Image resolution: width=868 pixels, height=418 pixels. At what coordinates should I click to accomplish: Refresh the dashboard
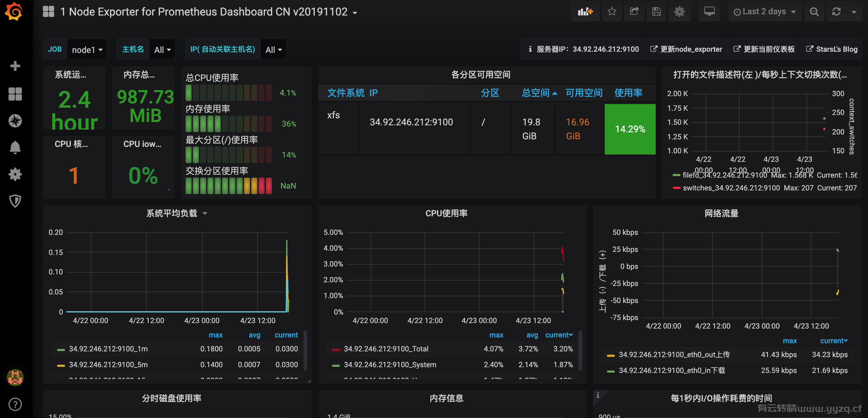pos(836,12)
